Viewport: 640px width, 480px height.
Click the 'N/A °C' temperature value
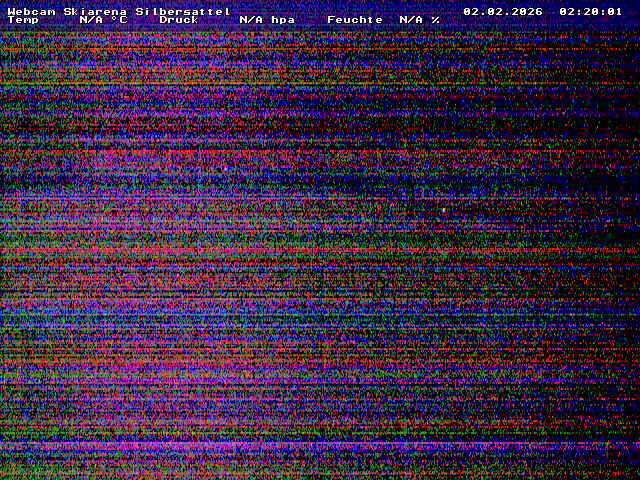coord(104,20)
